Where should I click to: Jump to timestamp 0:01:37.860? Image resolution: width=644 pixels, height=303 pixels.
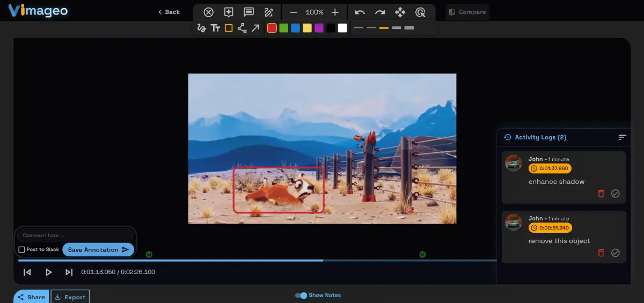tap(550, 168)
